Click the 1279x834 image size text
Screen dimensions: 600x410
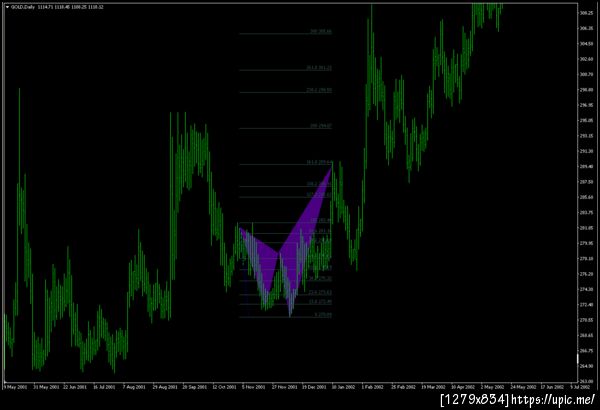pyautogui.click(x=475, y=400)
